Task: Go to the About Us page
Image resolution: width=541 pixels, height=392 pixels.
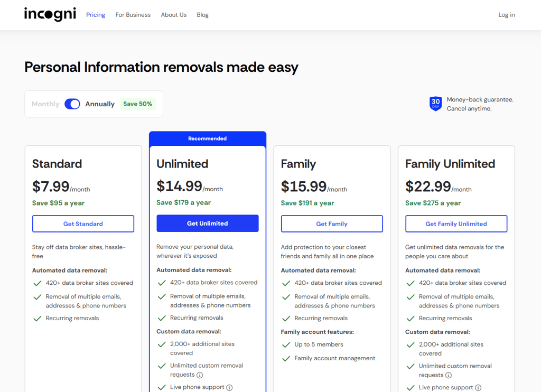Action: (173, 15)
